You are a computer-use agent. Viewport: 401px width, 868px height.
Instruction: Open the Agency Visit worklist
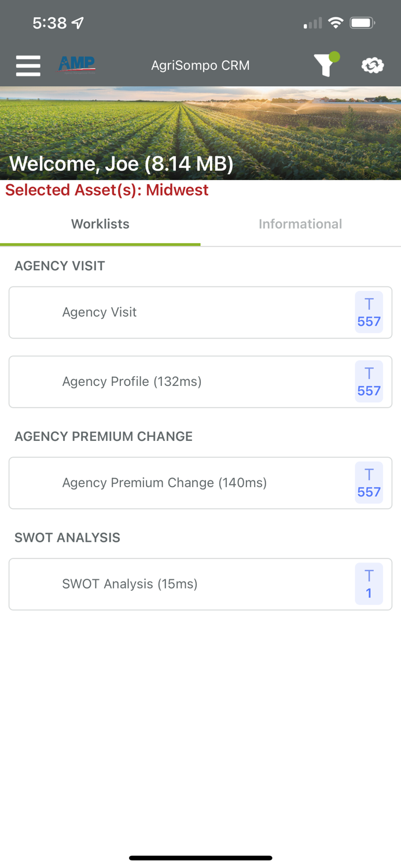(174, 312)
